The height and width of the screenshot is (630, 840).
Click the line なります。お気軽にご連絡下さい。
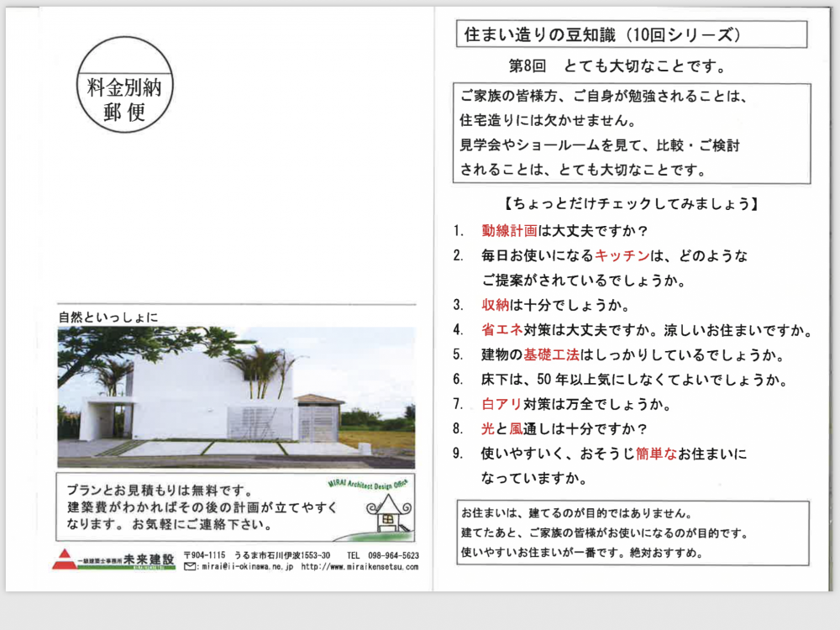pos(170,524)
